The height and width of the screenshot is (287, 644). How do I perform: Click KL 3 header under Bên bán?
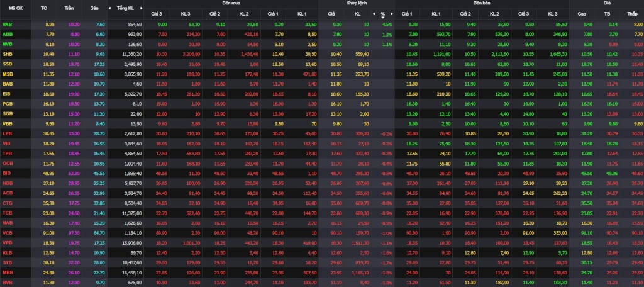tap(552, 14)
